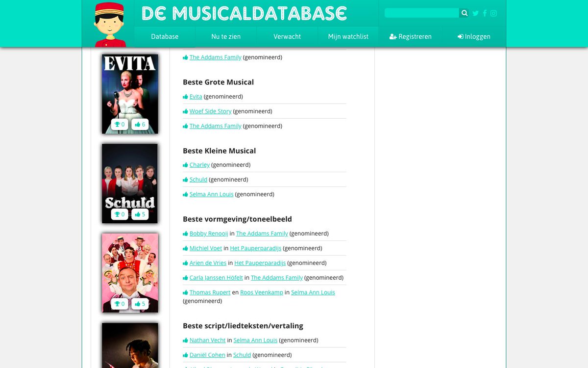Open Schuld link beside Daniël Cohen

[242, 355]
